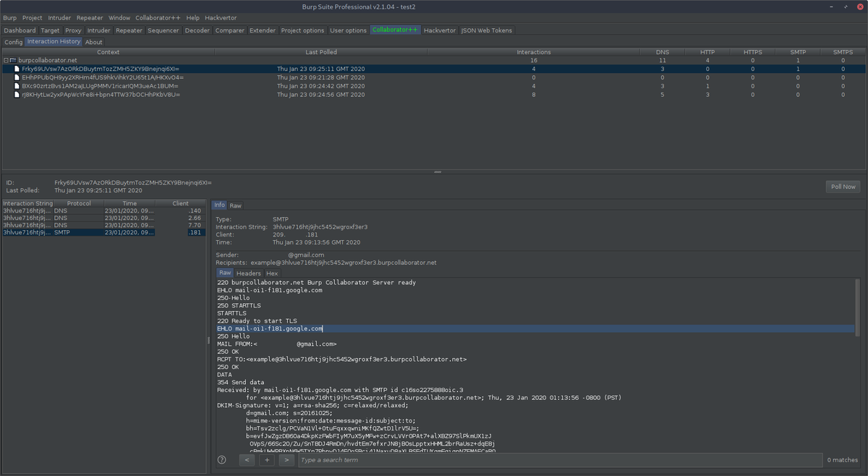
Task: Open the Project menu
Action: coord(33,17)
